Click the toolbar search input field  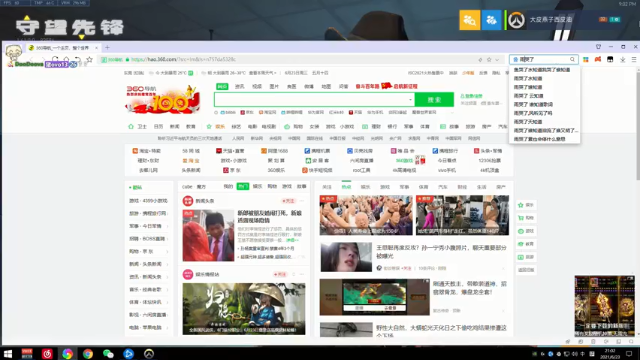[x=543, y=60]
